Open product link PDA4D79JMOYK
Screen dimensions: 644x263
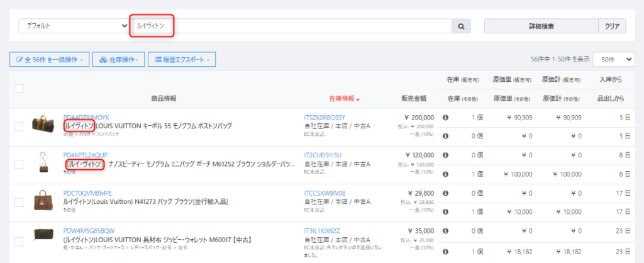click(86, 118)
